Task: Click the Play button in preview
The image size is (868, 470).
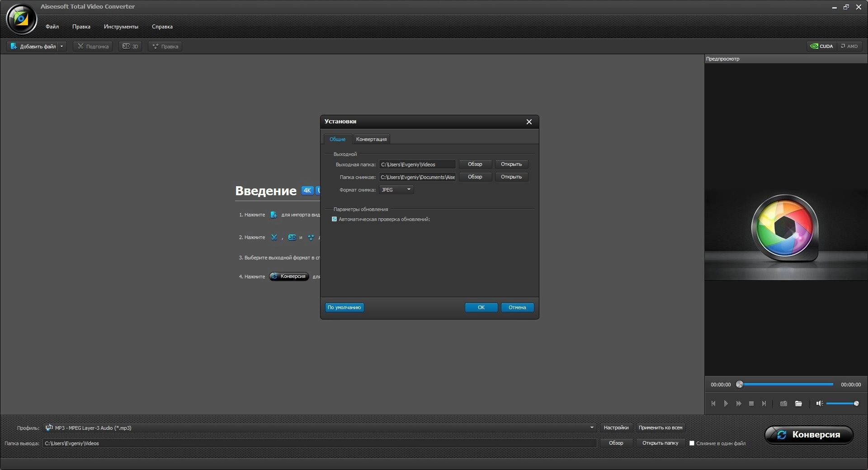Action: [x=726, y=404]
